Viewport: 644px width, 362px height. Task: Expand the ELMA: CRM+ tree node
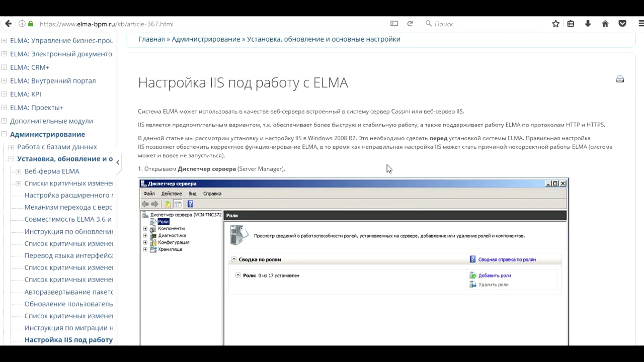(4, 67)
